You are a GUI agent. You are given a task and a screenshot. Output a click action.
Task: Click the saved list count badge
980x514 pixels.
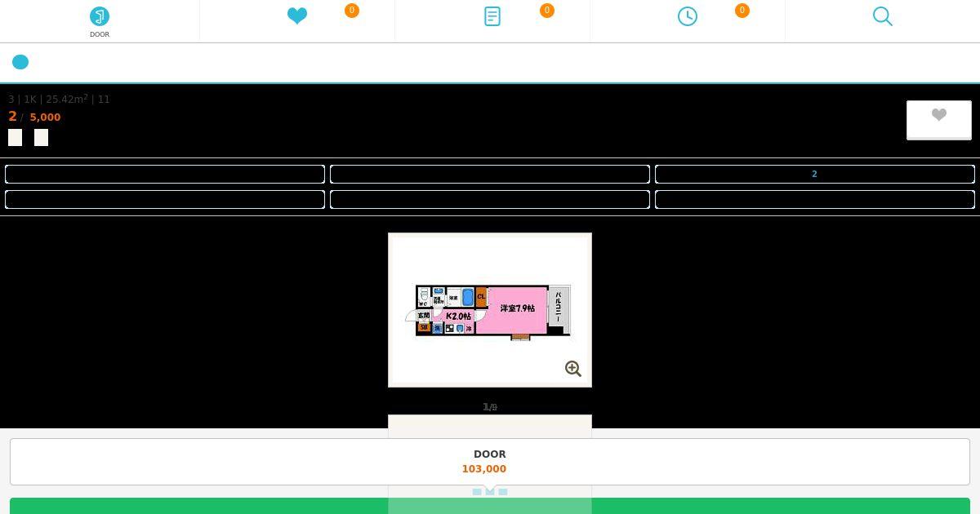[547, 11]
